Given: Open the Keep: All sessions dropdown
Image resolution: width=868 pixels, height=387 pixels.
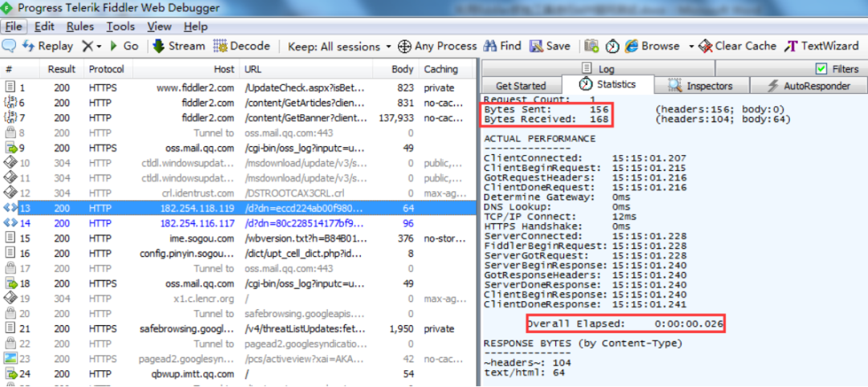Looking at the screenshot, I should pyautogui.click(x=339, y=47).
